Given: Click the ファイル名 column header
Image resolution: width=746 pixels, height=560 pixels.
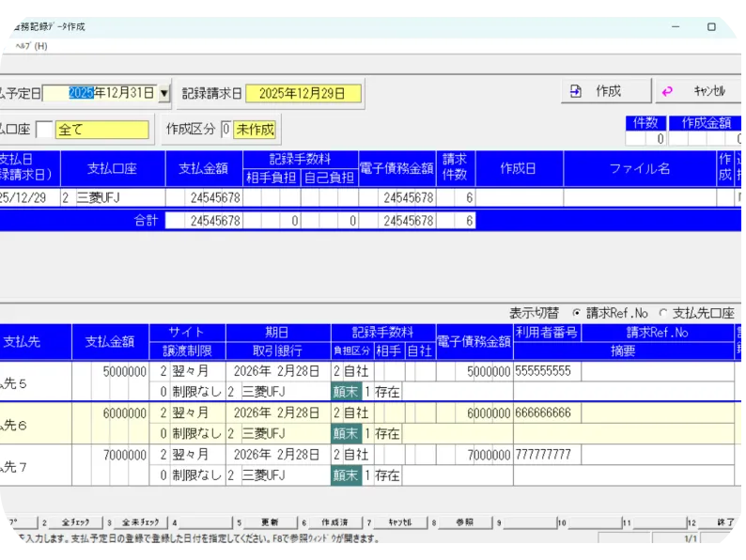Looking at the screenshot, I should [639, 168].
